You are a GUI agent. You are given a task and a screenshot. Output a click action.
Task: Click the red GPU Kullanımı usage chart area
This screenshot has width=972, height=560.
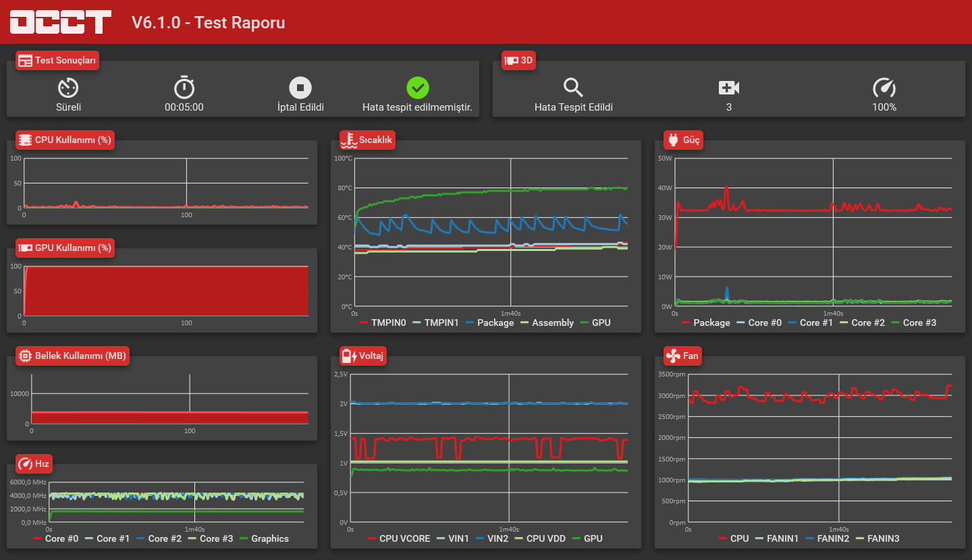click(x=166, y=291)
